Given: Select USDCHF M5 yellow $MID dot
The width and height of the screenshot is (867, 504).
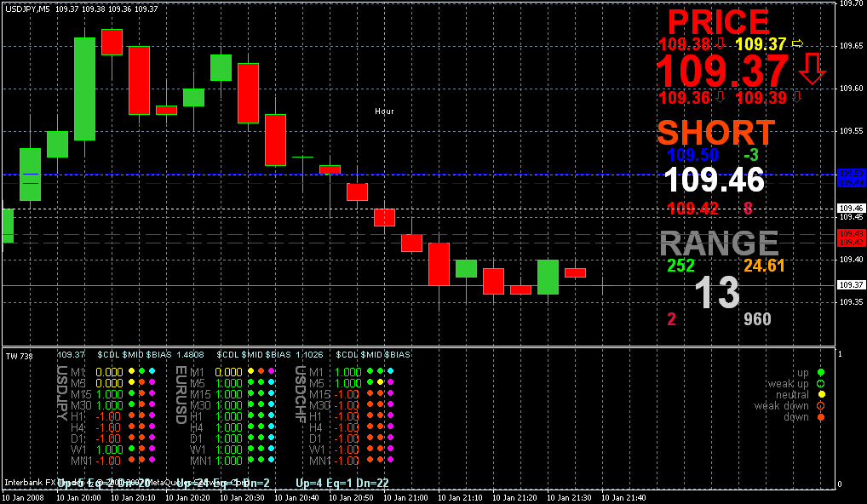Looking at the screenshot, I should click(x=381, y=382).
